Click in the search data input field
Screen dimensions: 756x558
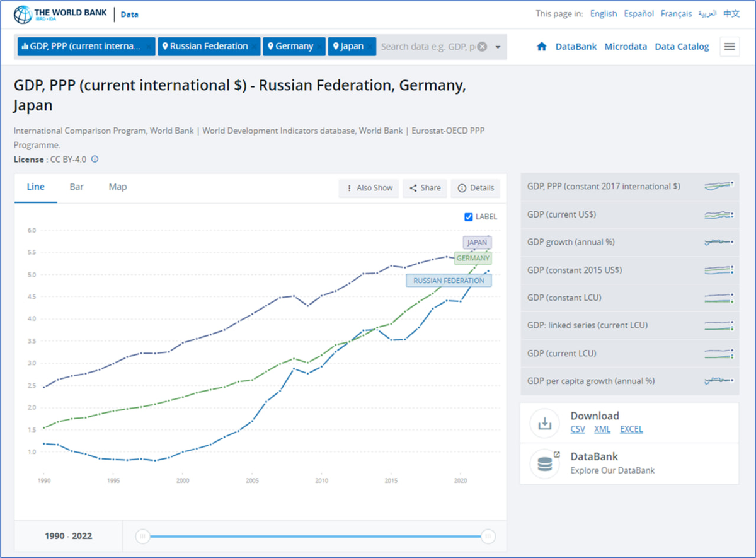tap(427, 47)
